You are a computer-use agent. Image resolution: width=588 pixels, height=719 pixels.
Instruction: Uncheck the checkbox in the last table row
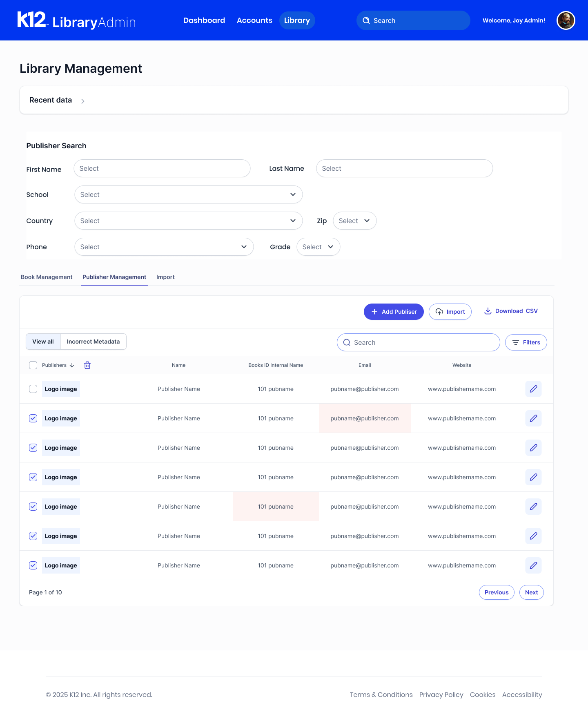pyautogui.click(x=33, y=565)
